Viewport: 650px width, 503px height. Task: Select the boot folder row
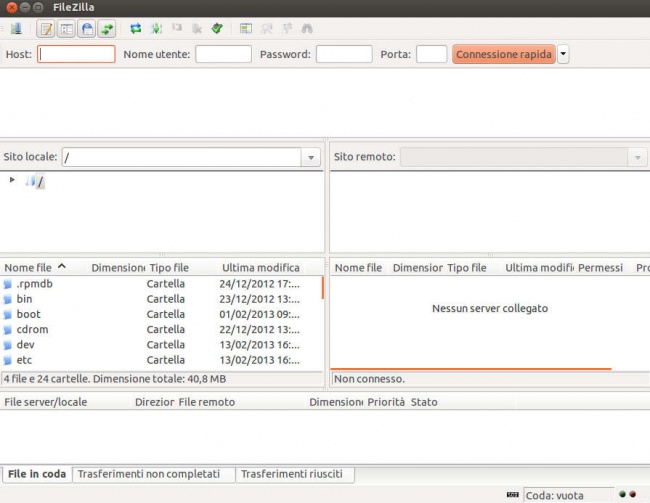[160, 315]
